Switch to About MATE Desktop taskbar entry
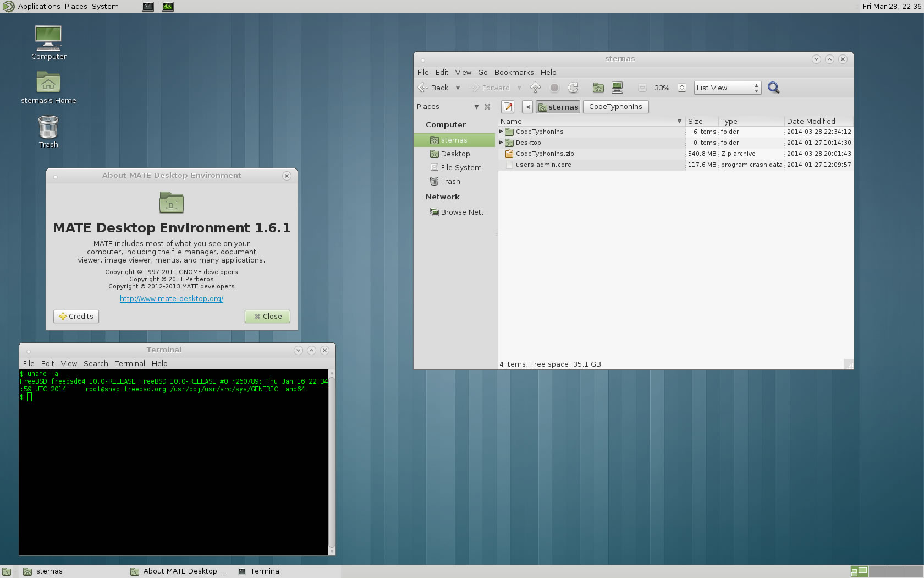Image resolution: width=924 pixels, height=578 pixels. click(179, 571)
